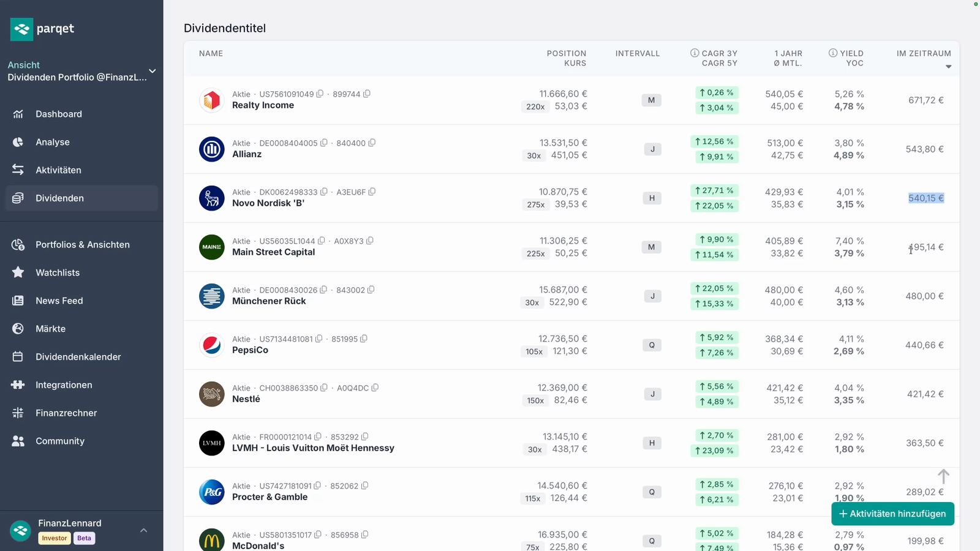Click Allianz 12,56 % CAGR badge
The height and width of the screenshot is (551, 980).
(714, 141)
